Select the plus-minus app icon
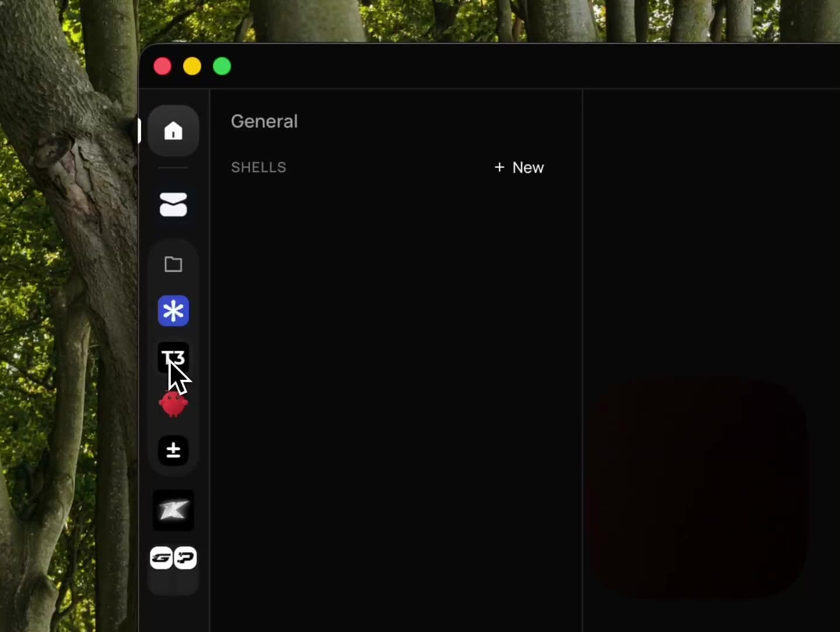The image size is (840, 632). (x=173, y=451)
